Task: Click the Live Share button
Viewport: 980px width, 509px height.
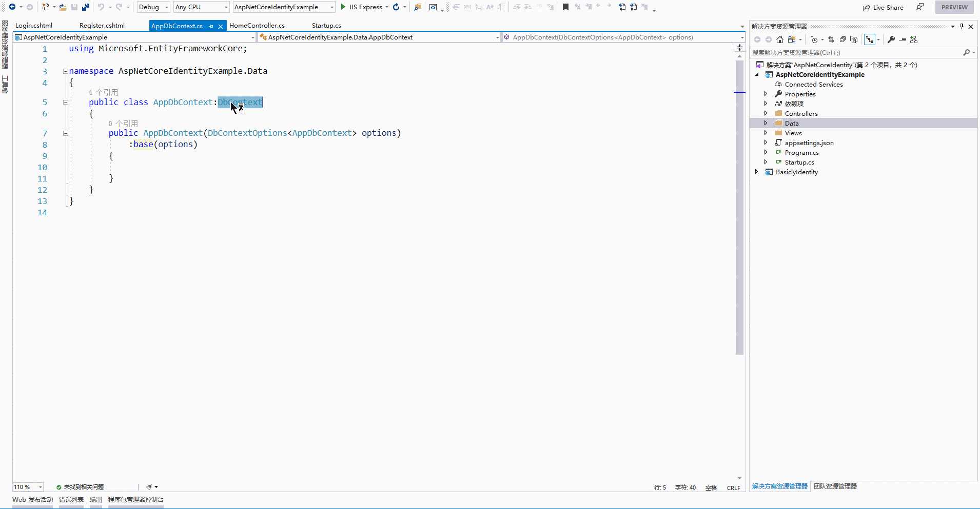Action: pos(883,7)
